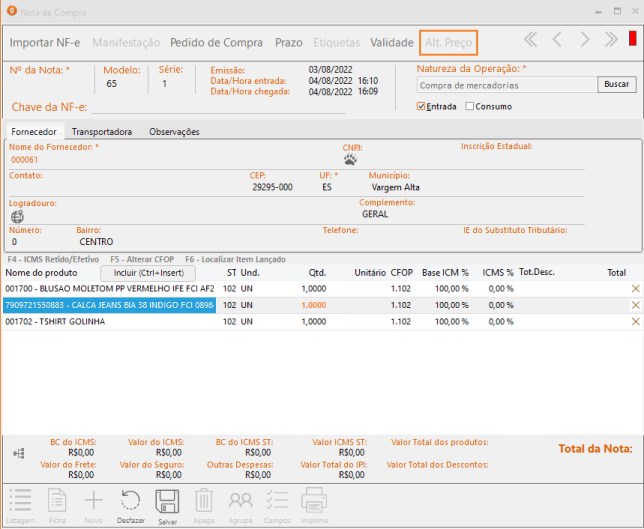Image resolution: width=644 pixels, height=529 pixels.
Task: Toggle the Entrada checkbox
Action: coord(422,106)
